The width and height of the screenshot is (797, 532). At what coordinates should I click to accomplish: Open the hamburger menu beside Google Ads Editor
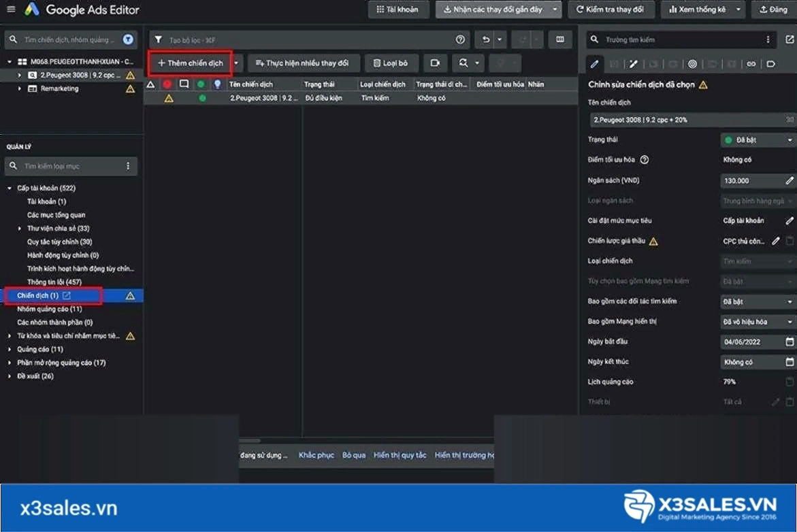click(11, 9)
